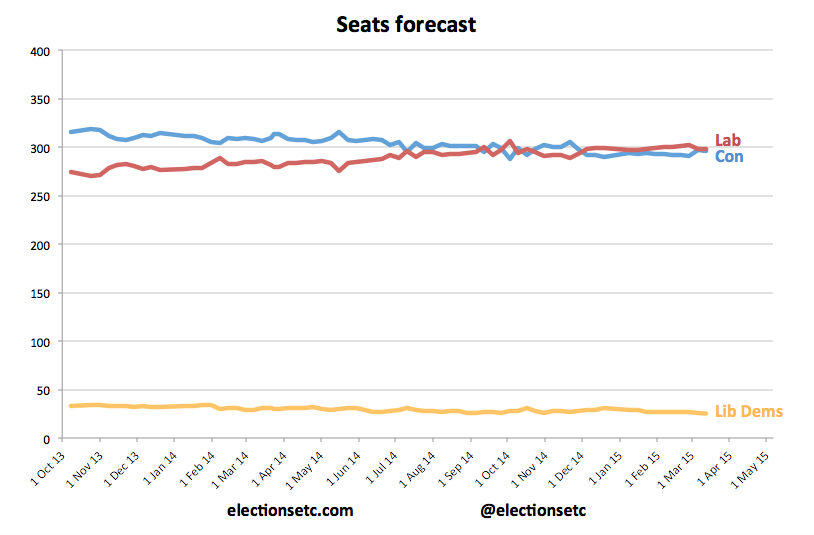Click the 400 value on the y-axis
814x535 pixels.
[x=38, y=51]
